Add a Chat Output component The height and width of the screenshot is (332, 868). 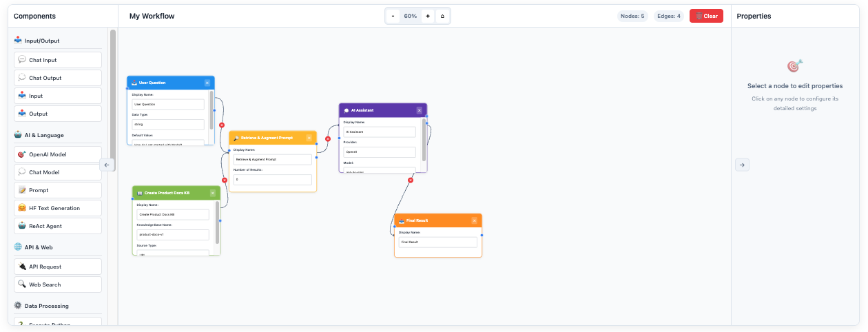(x=58, y=78)
